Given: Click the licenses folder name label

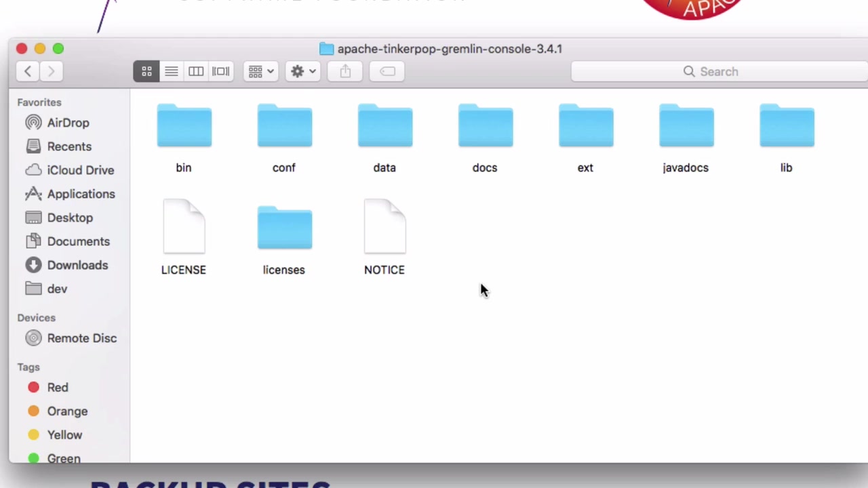Looking at the screenshot, I should [x=284, y=270].
